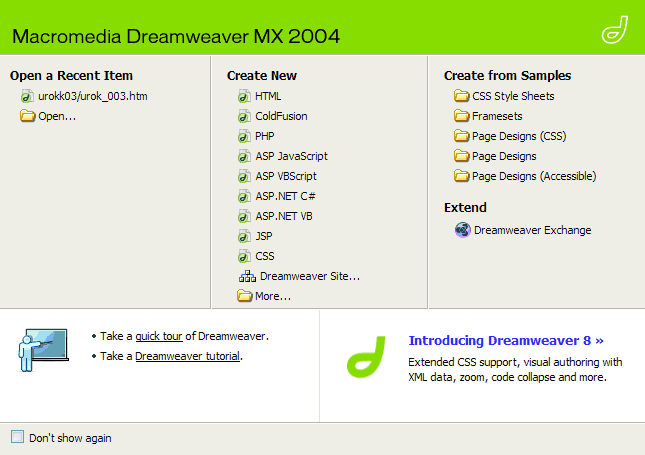Click the Dreamweaver Site sitemap icon

coord(247,276)
